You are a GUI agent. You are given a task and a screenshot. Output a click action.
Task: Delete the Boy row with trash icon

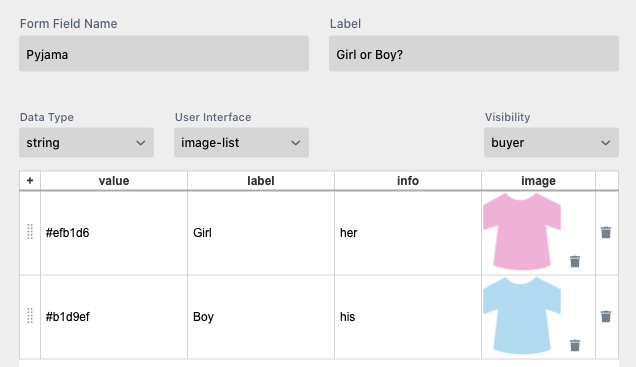pyautogui.click(x=606, y=316)
